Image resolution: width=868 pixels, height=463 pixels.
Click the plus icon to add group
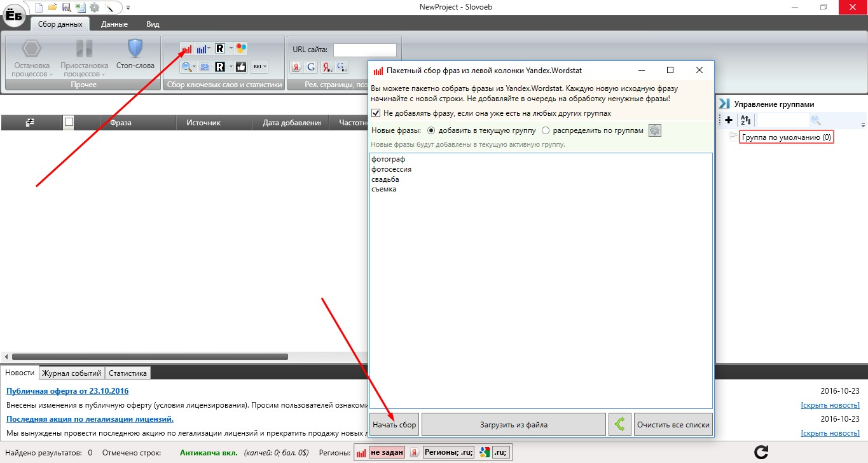729,120
